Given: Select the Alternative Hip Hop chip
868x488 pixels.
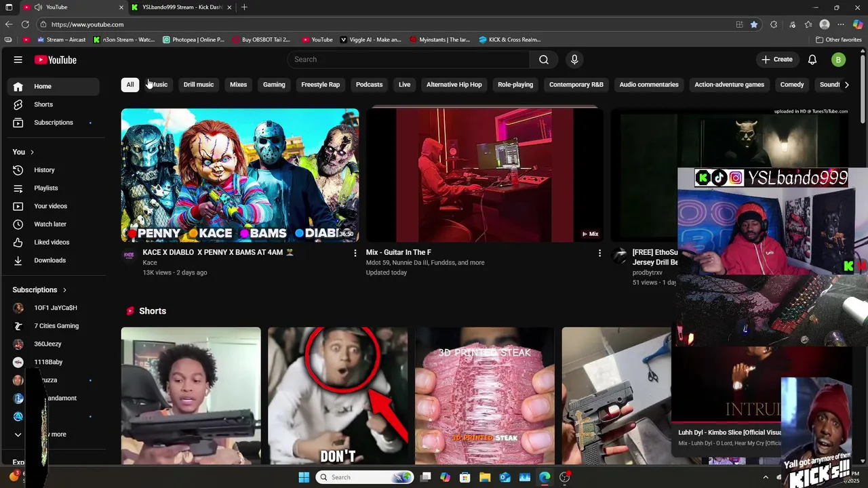Looking at the screenshot, I should click(454, 85).
